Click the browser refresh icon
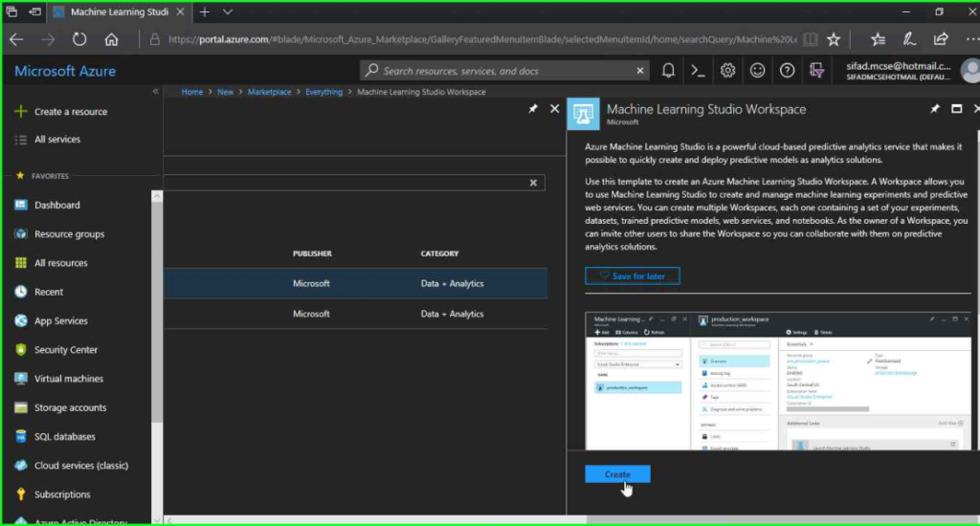Image resolution: width=980 pixels, height=526 pixels. pos(79,39)
